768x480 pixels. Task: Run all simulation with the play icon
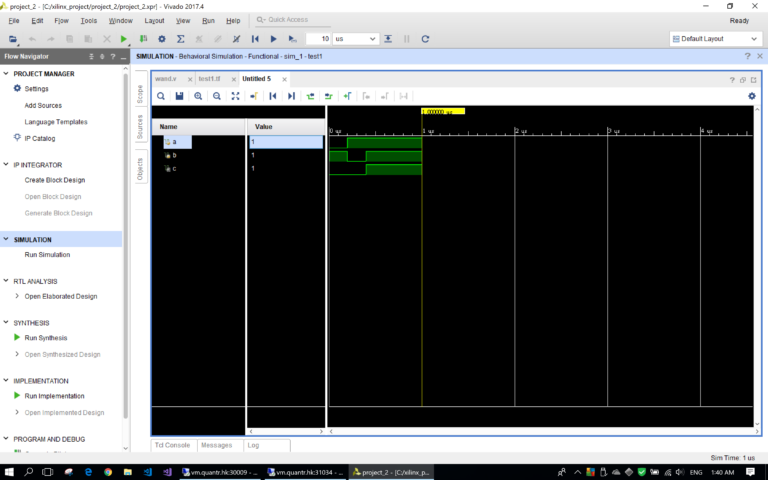click(x=274, y=39)
